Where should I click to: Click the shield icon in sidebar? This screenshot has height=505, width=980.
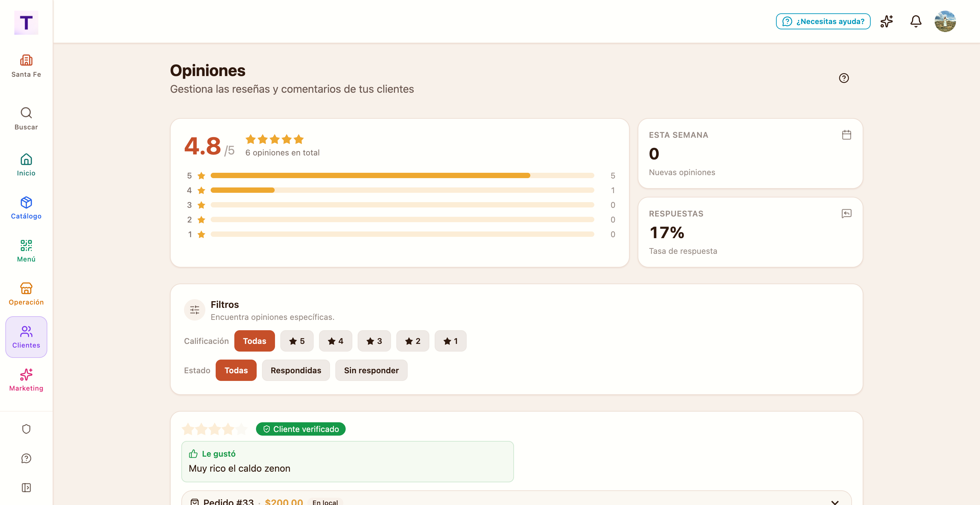tap(26, 429)
